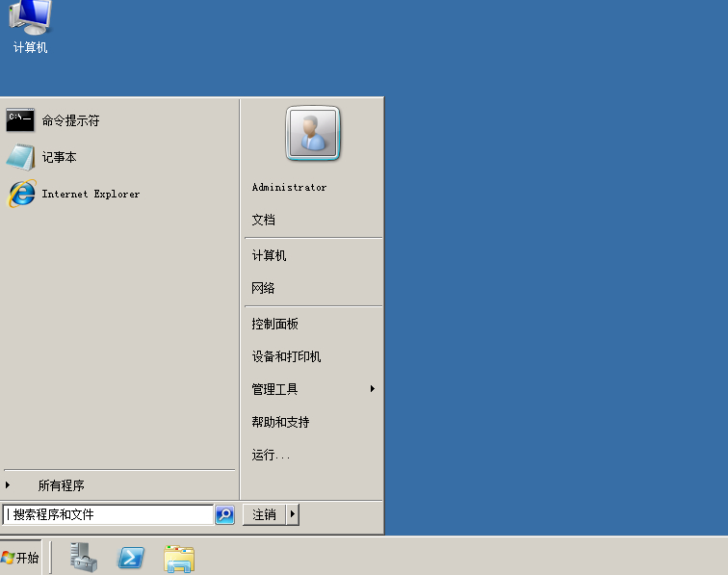The height and width of the screenshot is (575, 728).
Task: Open the Command Prompt icon (命令提示符)
Action: coord(20,120)
